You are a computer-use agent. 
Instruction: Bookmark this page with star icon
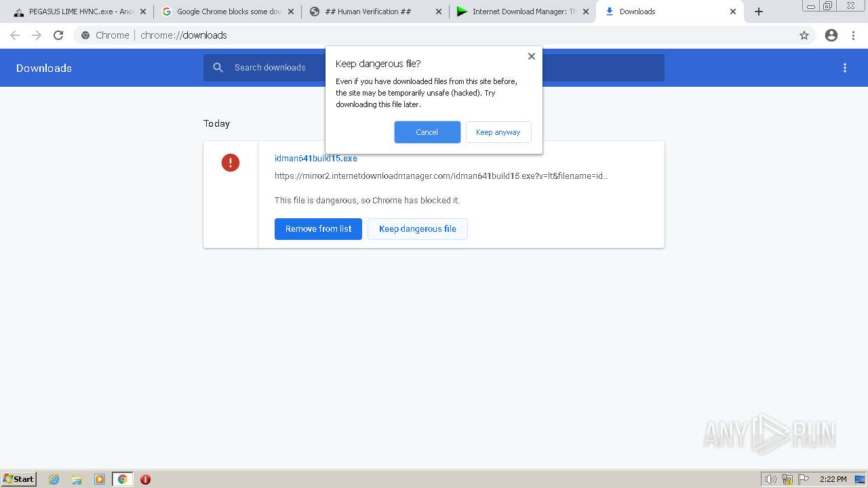(x=804, y=35)
